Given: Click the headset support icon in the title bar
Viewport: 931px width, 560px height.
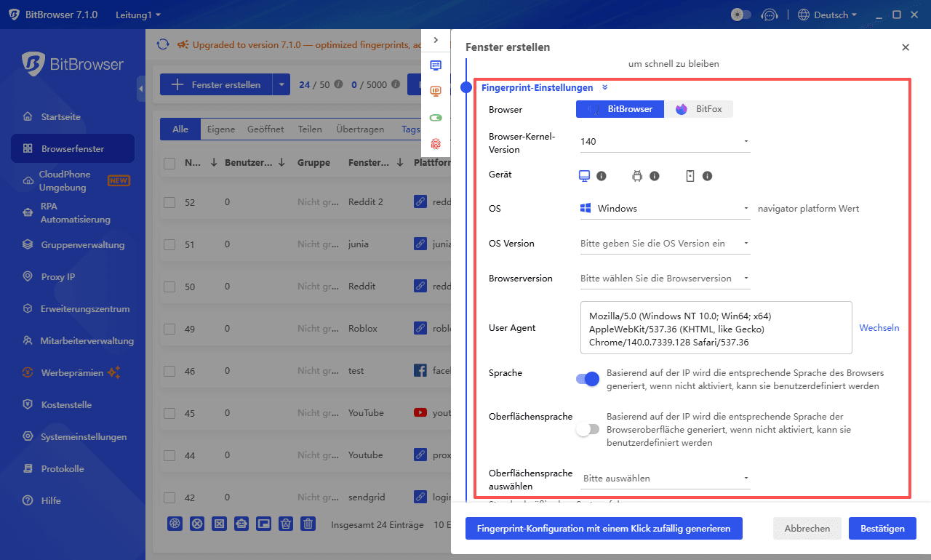Looking at the screenshot, I should tap(770, 14).
